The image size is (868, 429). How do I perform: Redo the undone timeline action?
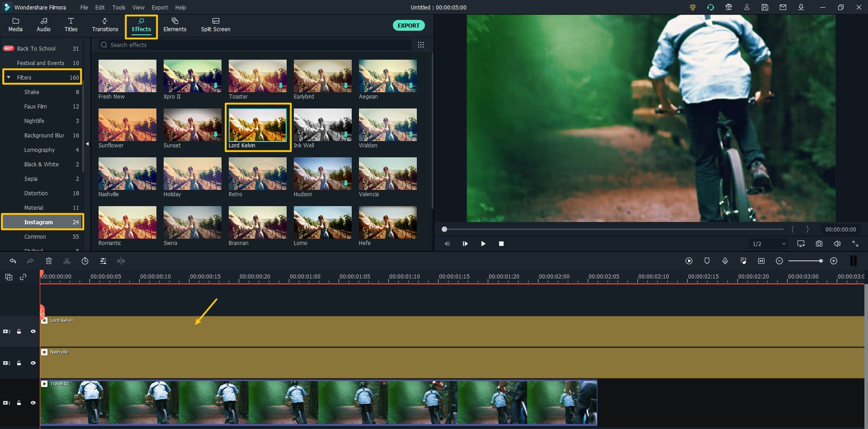(x=30, y=261)
